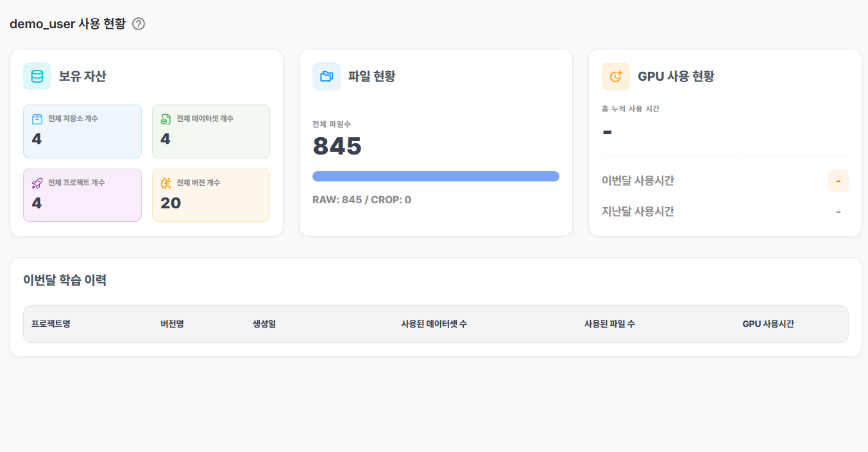Click the number 20 in 전체 버전 개수
Image resolution: width=868 pixels, height=452 pixels.
pyautogui.click(x=171, y=203)
